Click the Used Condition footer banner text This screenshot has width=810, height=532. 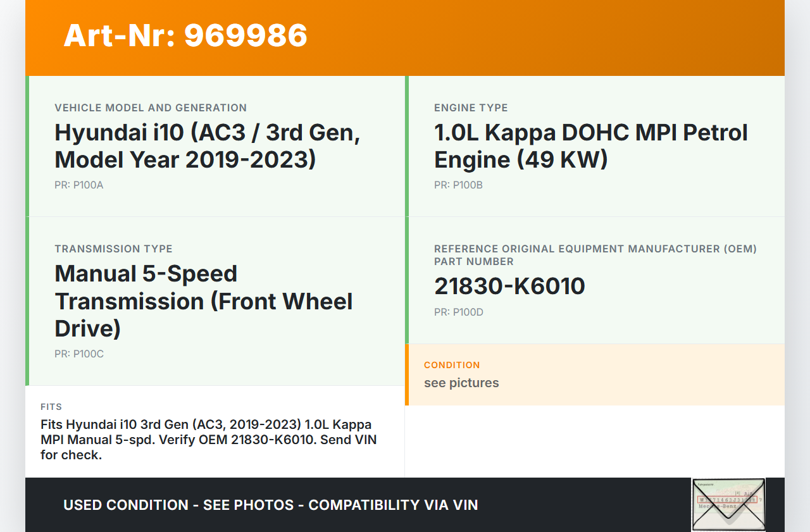[271, 505]
